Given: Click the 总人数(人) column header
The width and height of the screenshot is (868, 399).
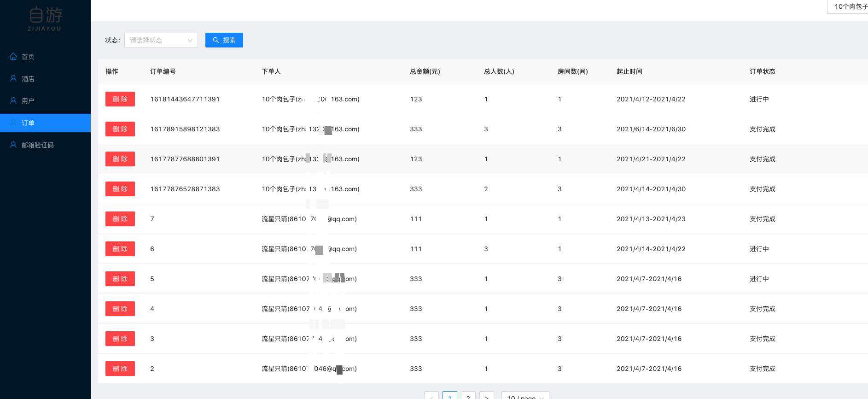Looking at the screenshot, I should (499, 71).
